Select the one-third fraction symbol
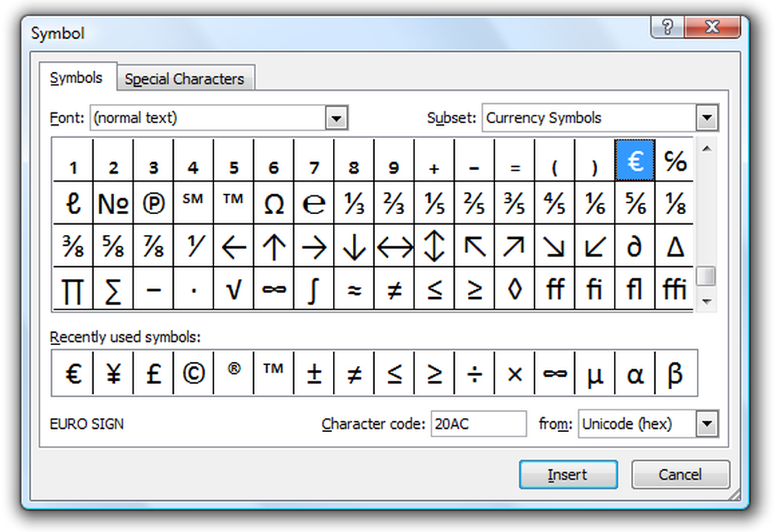 point(354,202)
